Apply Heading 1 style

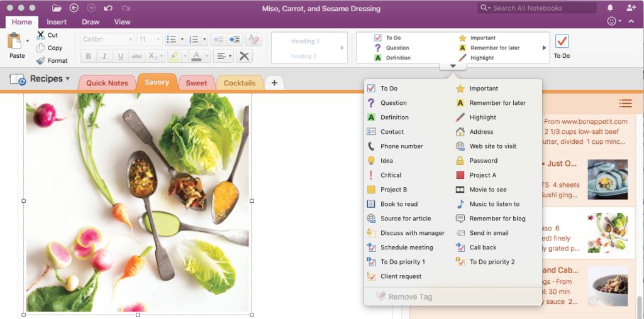(x=305, y=41)
